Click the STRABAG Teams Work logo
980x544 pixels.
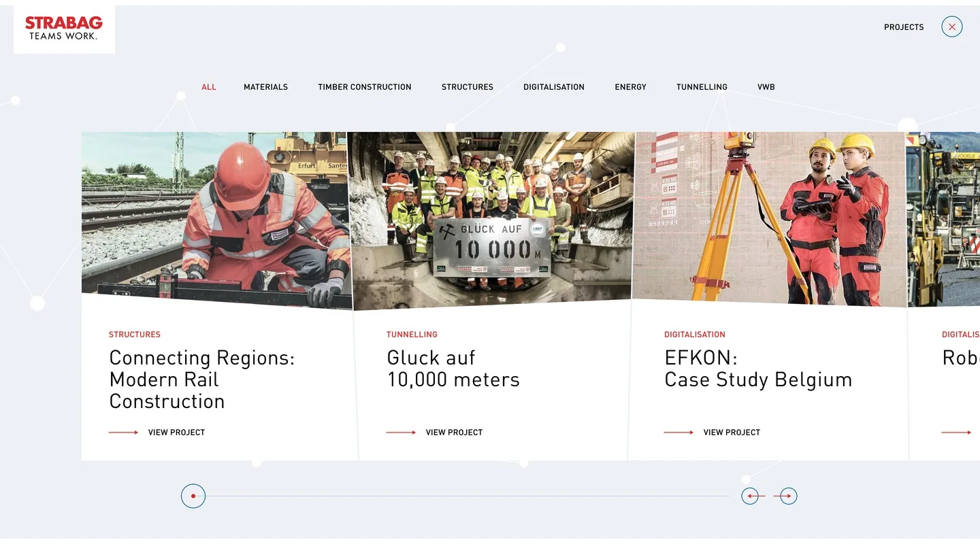pos(64,29)
